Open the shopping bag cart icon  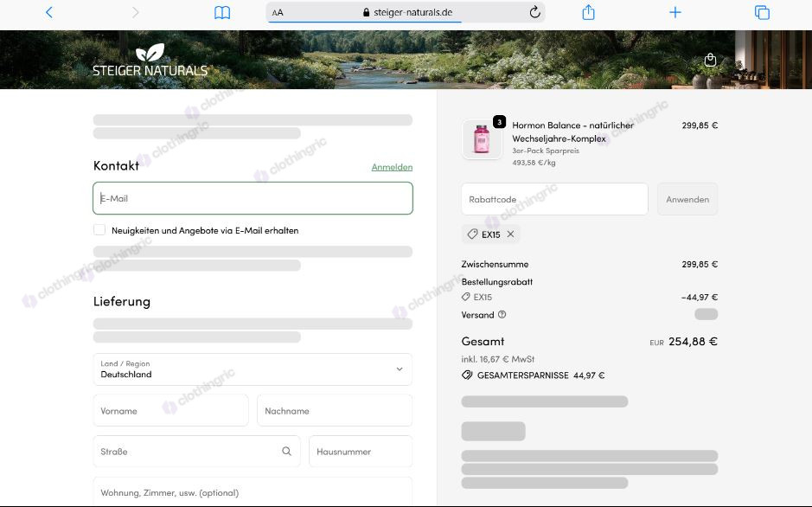click(711, 60)
